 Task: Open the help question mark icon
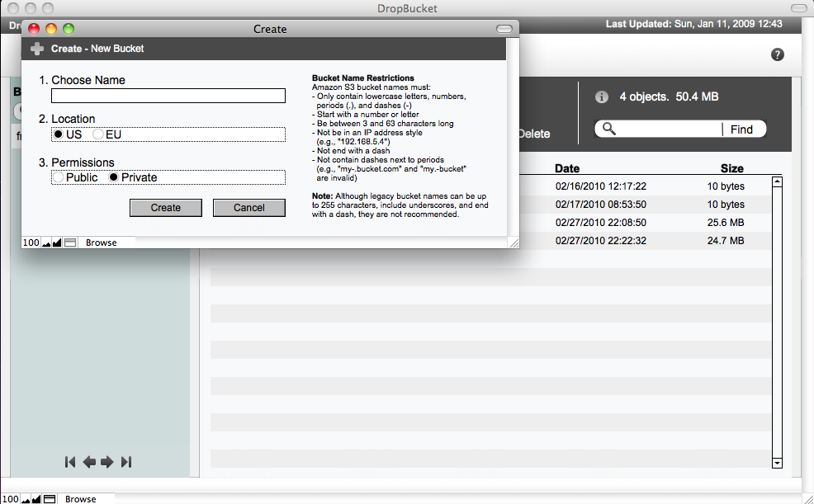point(777,54)
